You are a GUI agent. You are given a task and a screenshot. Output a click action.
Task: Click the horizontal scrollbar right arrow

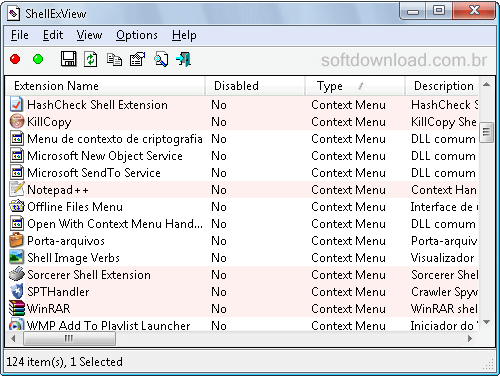point(470,339)
